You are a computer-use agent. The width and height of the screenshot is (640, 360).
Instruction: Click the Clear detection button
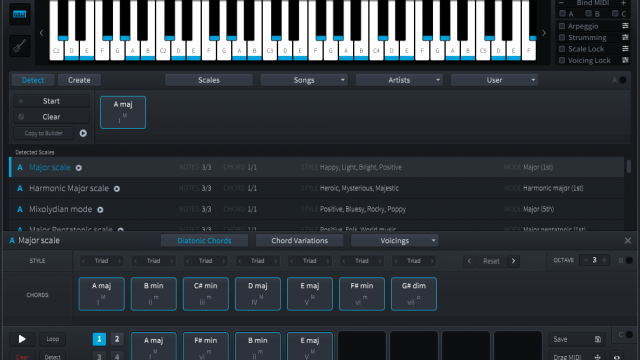pyautogui.click(x=51, y=117)
